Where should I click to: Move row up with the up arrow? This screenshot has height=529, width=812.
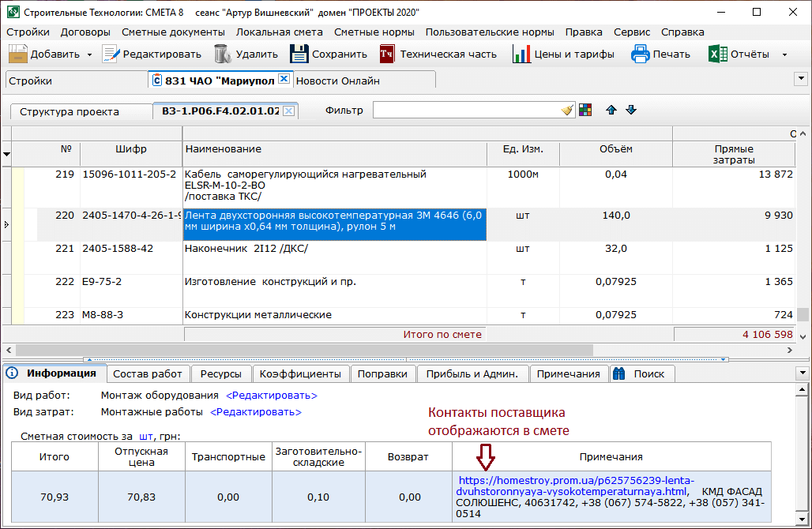pos(611,111)
